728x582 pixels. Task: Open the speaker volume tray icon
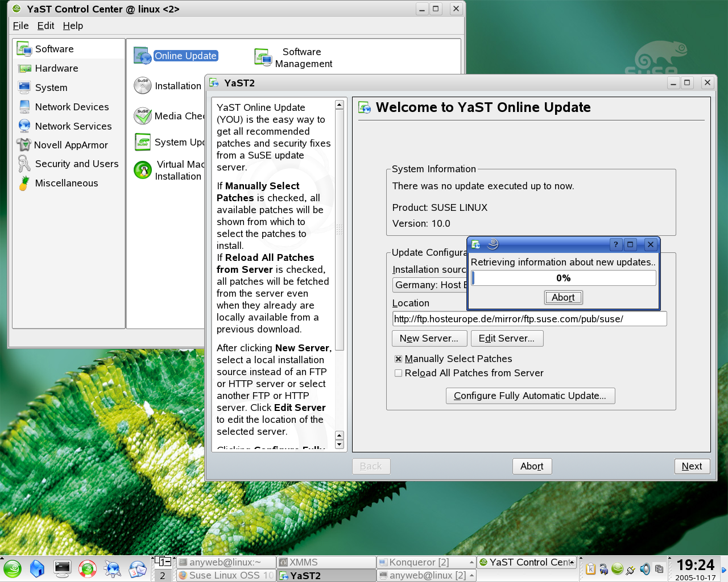(645, 569)
